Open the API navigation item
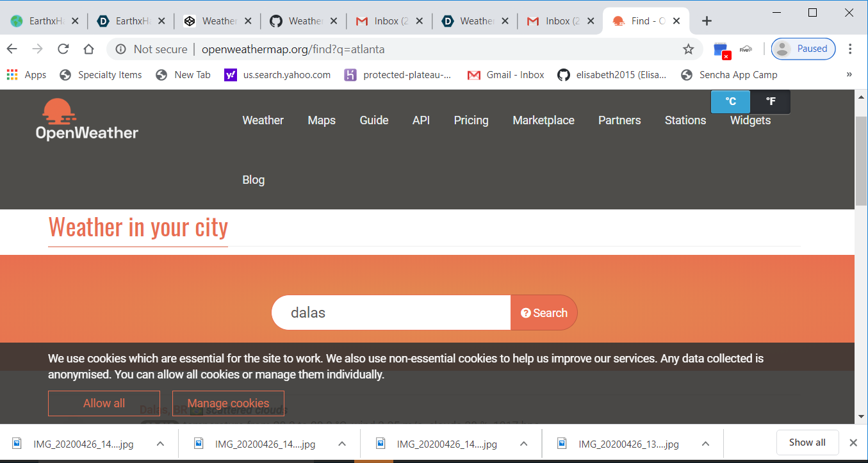The height and width of the screenshot is (463, 868). (421, 120)
